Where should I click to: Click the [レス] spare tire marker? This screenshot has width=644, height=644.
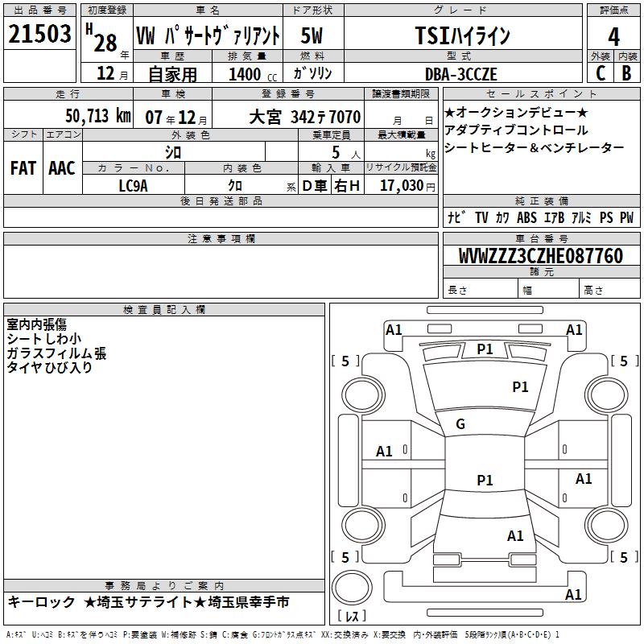(352, 616)
